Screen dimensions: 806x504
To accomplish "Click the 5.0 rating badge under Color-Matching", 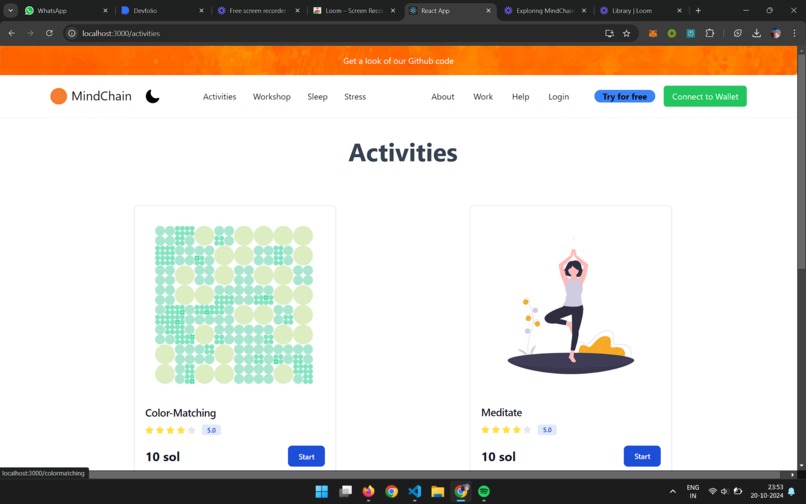I will tap(211, 430).
